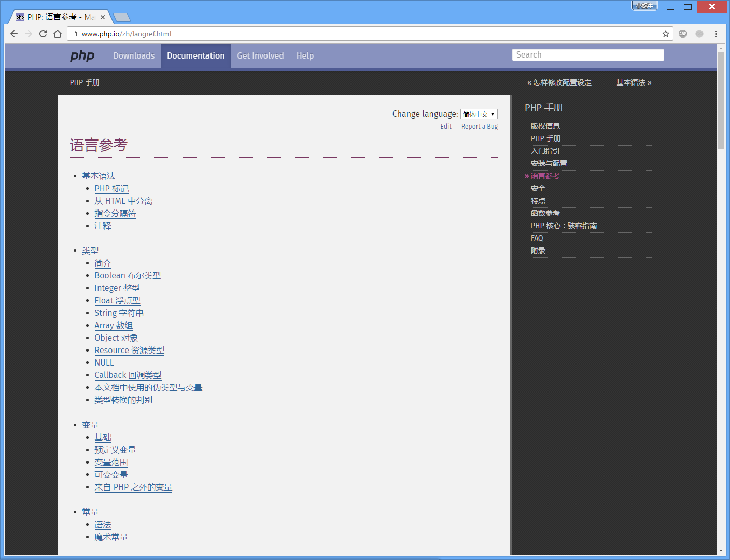Close the PHP 语言参考 tab
This screenshot has height=560, width=730.
click(x=103, y=17)
